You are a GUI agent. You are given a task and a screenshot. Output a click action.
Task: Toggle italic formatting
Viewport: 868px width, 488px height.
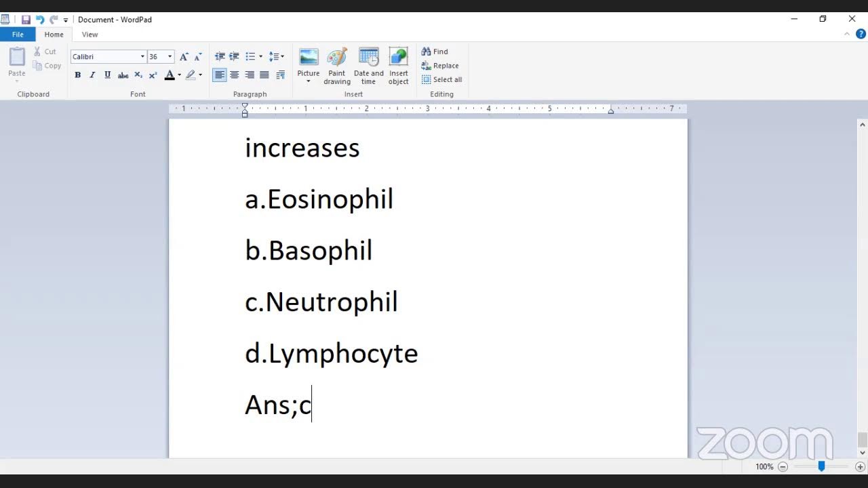92,75
